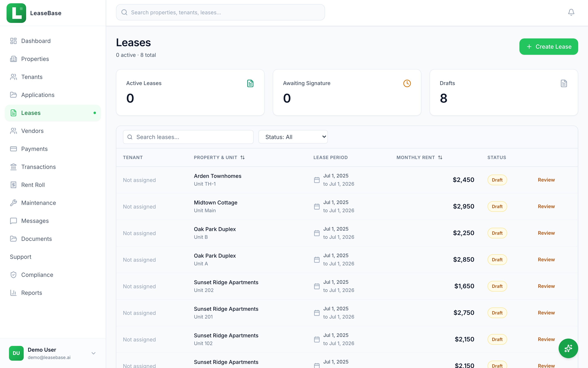Open the notifications bell

pos(571,12)
